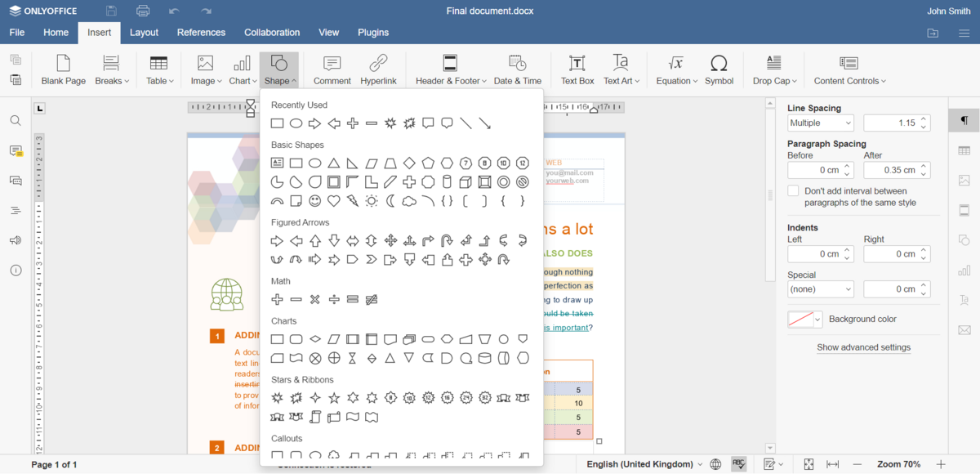
Task: Copy using the toolbar copy icon
Action: click(16, 60)
